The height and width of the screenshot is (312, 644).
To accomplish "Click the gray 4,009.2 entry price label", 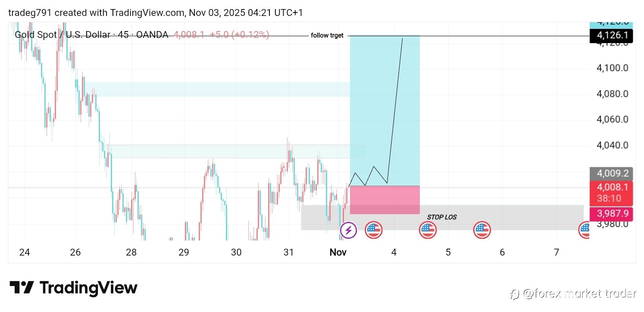I will tap(611, 174).
